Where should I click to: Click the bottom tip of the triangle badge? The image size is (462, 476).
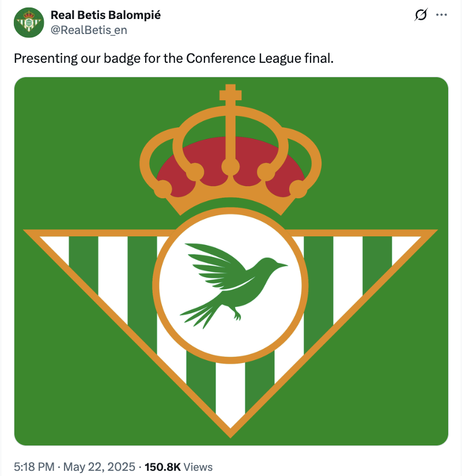230,428
